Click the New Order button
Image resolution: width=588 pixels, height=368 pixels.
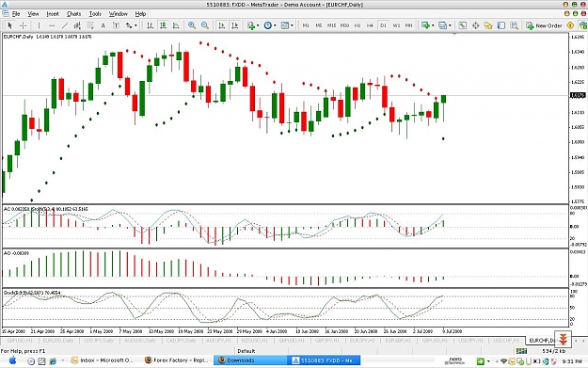coord(544,25)
